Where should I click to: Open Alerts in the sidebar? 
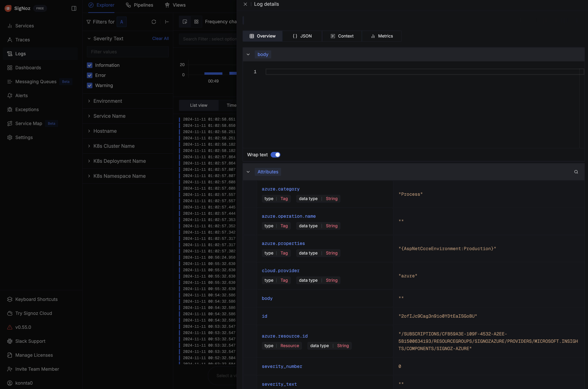[21, 96]
